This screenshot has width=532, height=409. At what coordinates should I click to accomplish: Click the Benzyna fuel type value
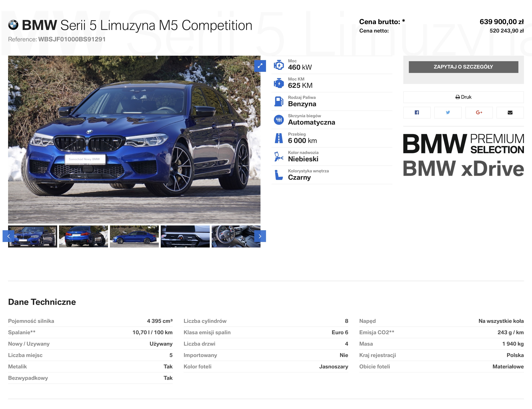(302, 104)
